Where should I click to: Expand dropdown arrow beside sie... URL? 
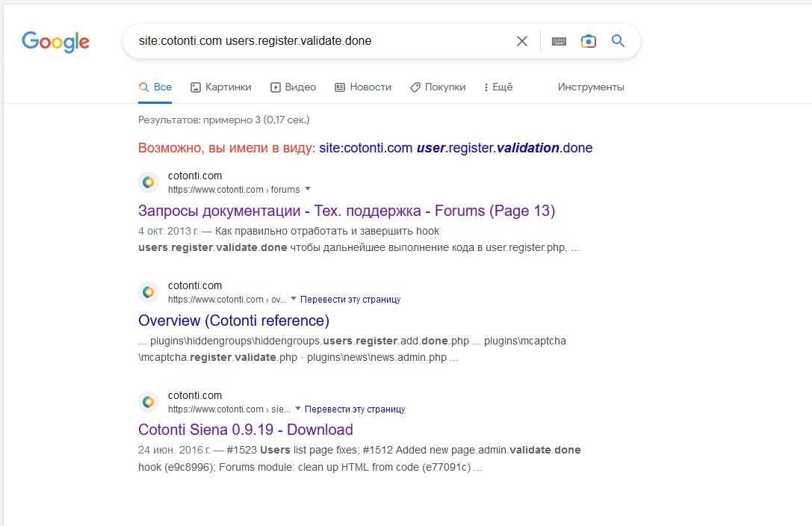coord(298,409)
